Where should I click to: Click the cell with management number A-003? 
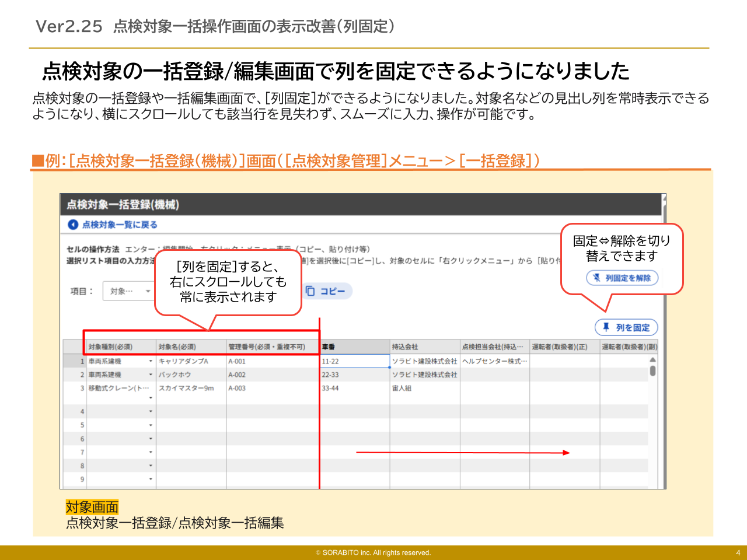(x=273, y=388)
